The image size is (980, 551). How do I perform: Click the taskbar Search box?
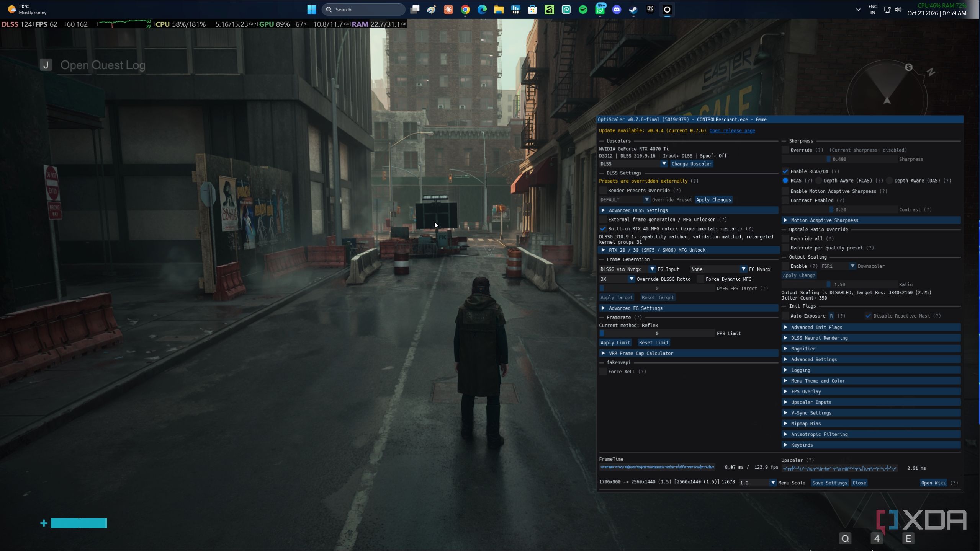click(x=363, y=10)
